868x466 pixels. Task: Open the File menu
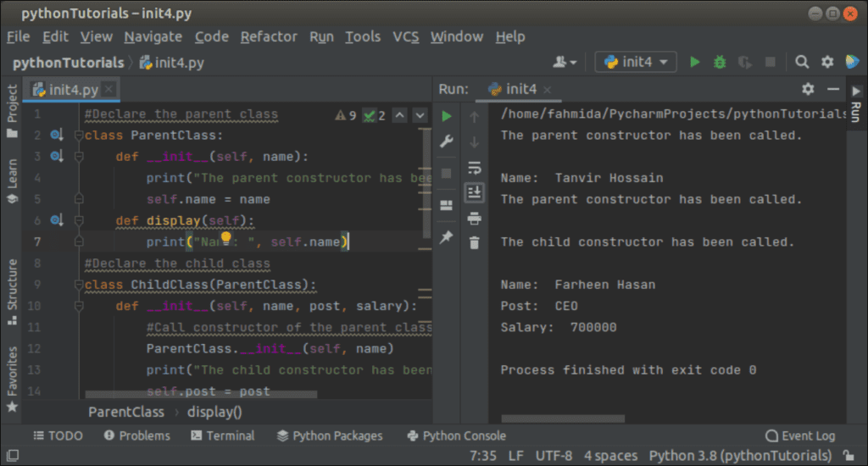point(19,36)
